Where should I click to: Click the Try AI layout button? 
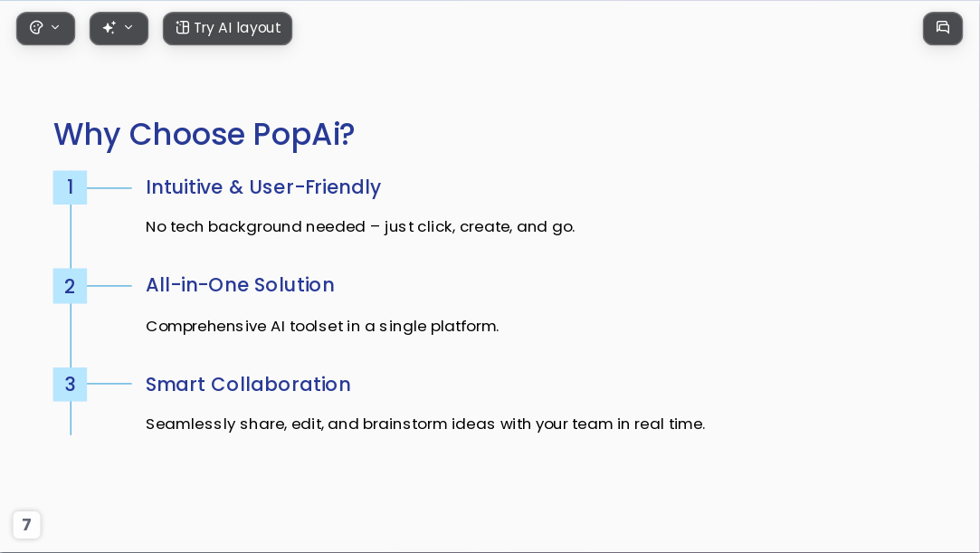[227, 28]
